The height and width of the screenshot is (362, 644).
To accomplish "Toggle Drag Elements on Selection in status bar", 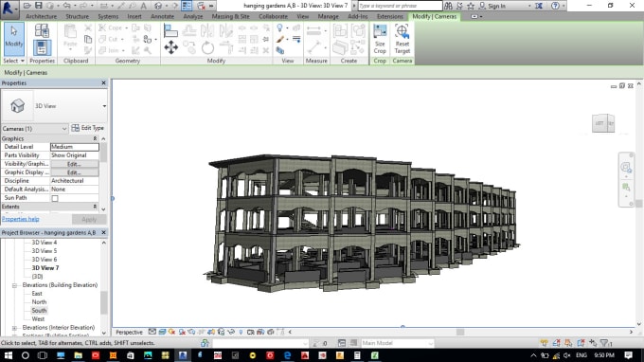I will click(593, 343).
